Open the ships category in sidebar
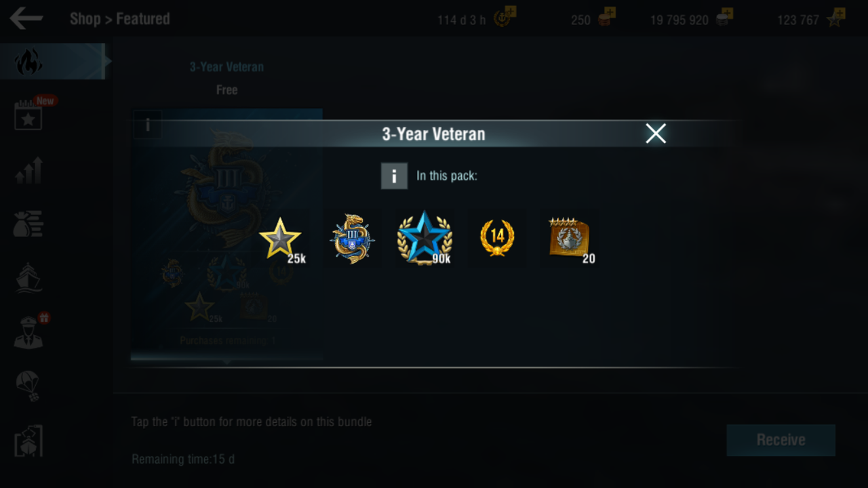 pos(28,278)
